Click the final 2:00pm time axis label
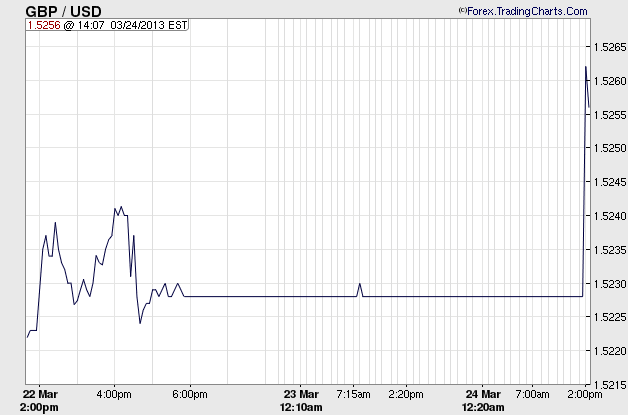 coord(585,394)
